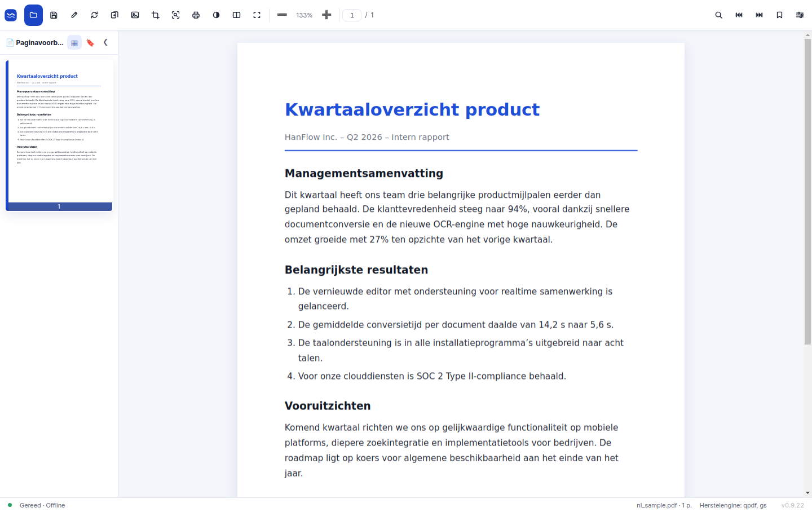Click the vertical scrollbar thumb
The width and height of the screenshot is (812, 512).
pyautogui.click(x=807, y=192)
